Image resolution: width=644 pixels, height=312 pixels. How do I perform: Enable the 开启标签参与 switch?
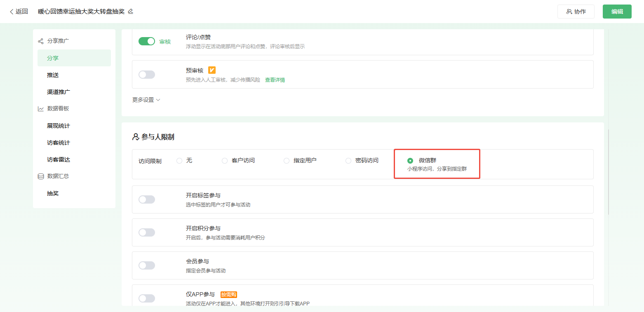point(147,199)
